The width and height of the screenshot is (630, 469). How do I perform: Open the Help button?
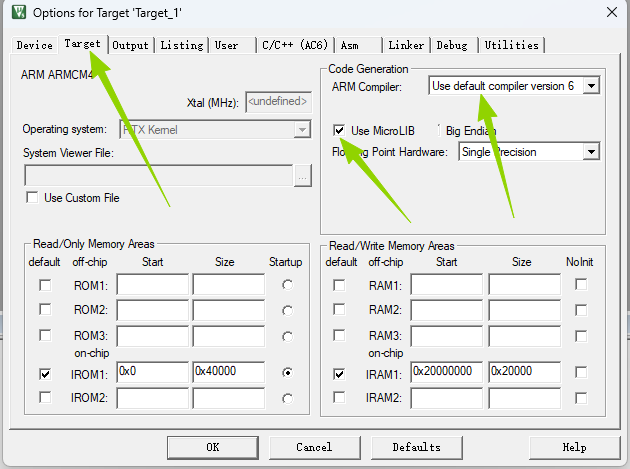coord(575,447)
